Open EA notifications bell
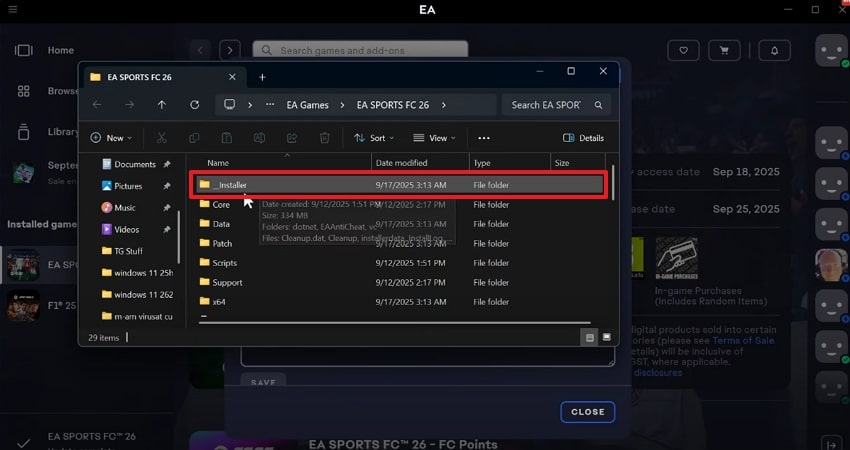This screenshot has width=850, height=450. coord(774,50)
